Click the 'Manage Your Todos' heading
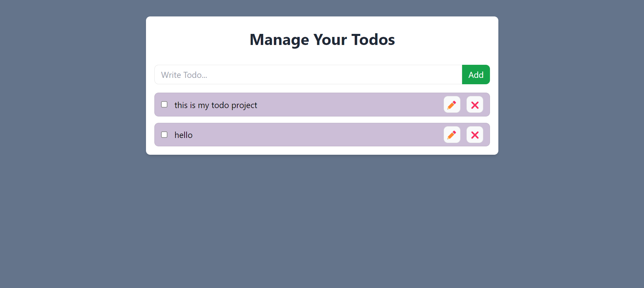644x288 pixels. 322,40
